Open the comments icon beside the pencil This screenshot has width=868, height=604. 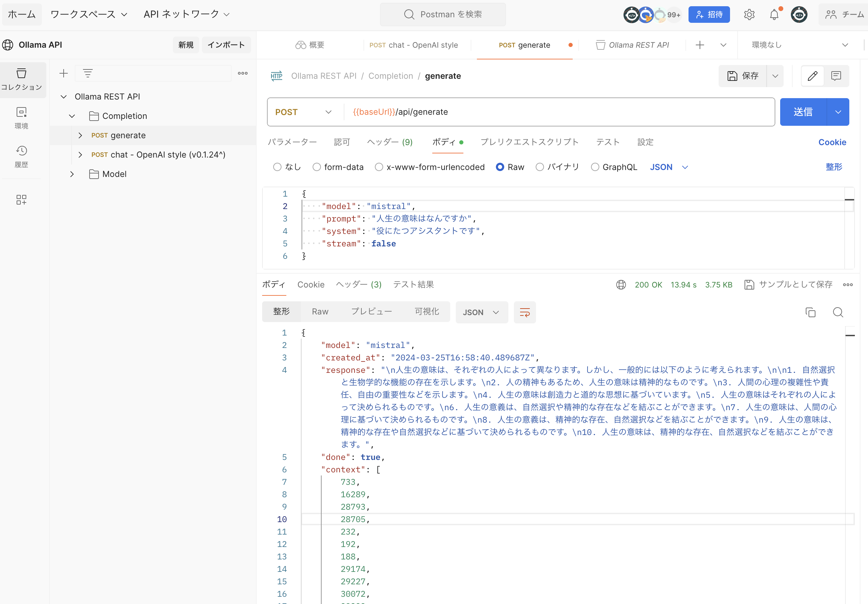(836, 76)
